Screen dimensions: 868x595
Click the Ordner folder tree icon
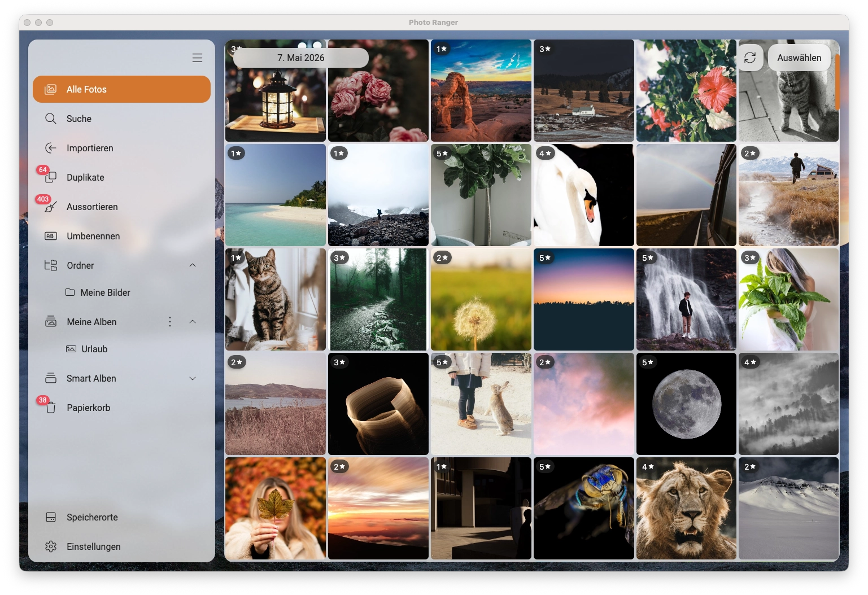(51, 265)
